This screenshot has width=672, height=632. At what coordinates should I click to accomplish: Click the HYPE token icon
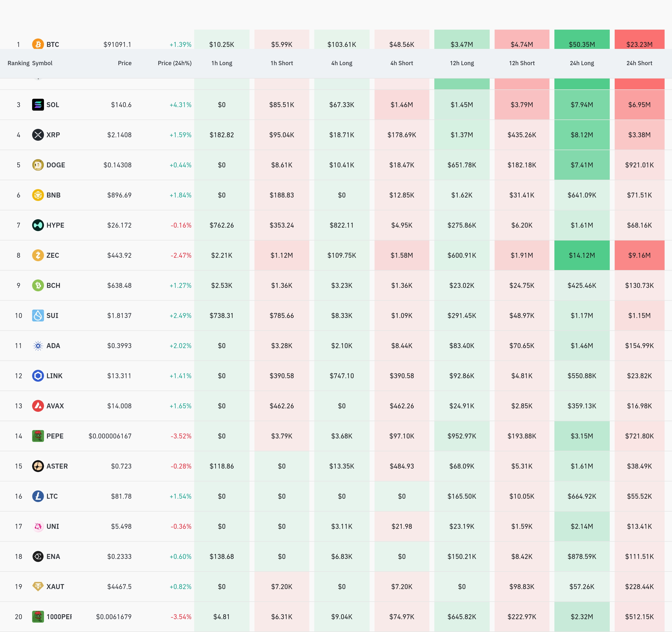tap(38, 225)
